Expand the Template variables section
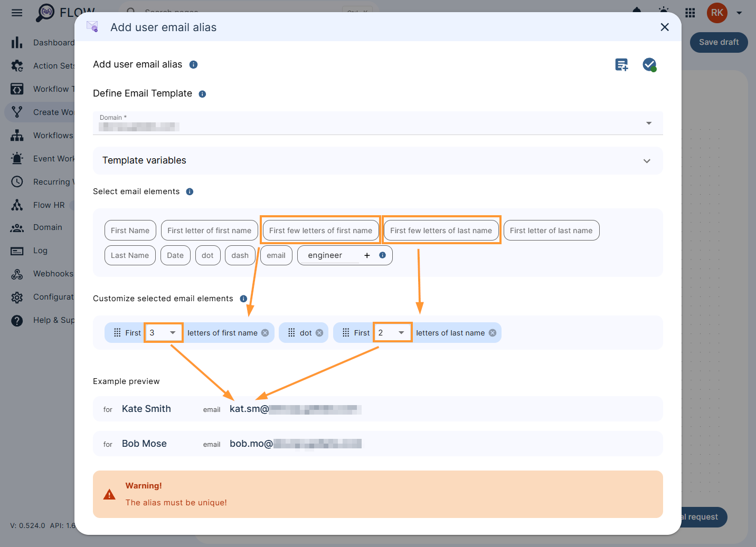756x547 pixels. tap(378, 160)
